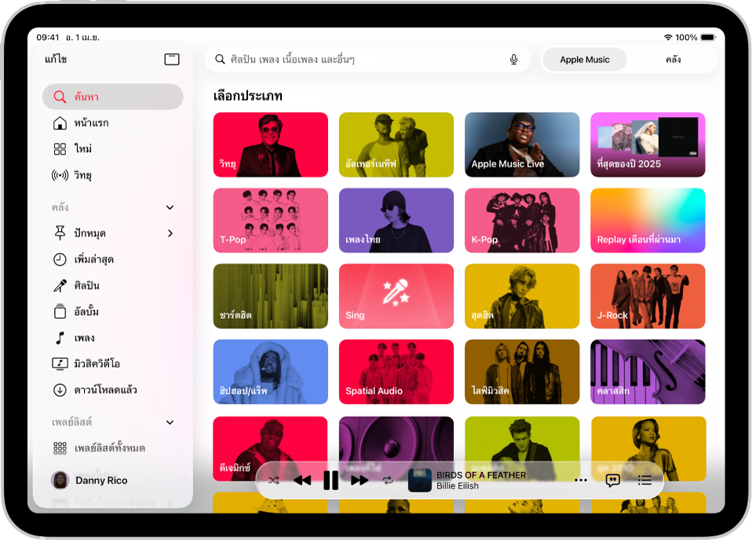Toggle shuffle in the mini player
Viewport: 756px width, 541px height.
(x=273, y=481)
